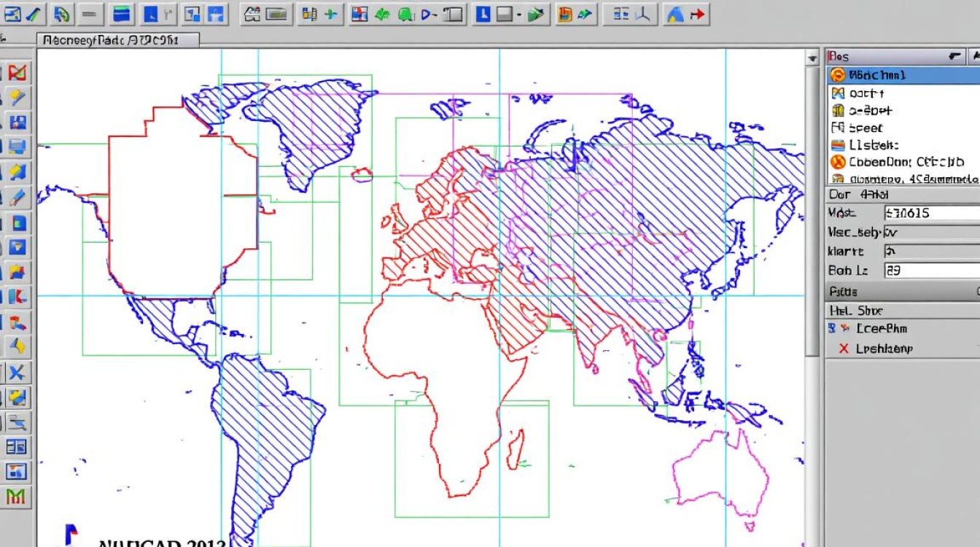Click the bottom value field showing 29
The height and width of the screenshot is (547, 980).
[x=930, y=271]
